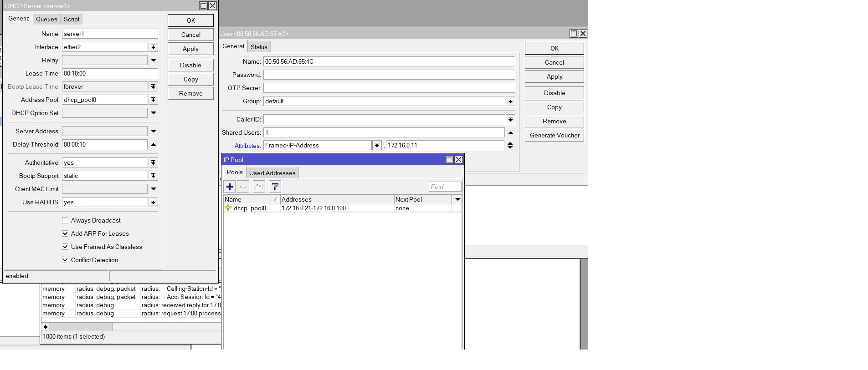Click OK in User window

[x=554, y=48]
